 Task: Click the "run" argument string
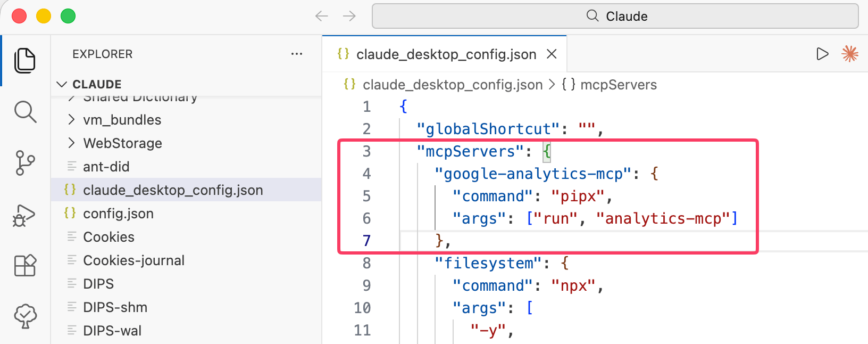click(556, 218)
